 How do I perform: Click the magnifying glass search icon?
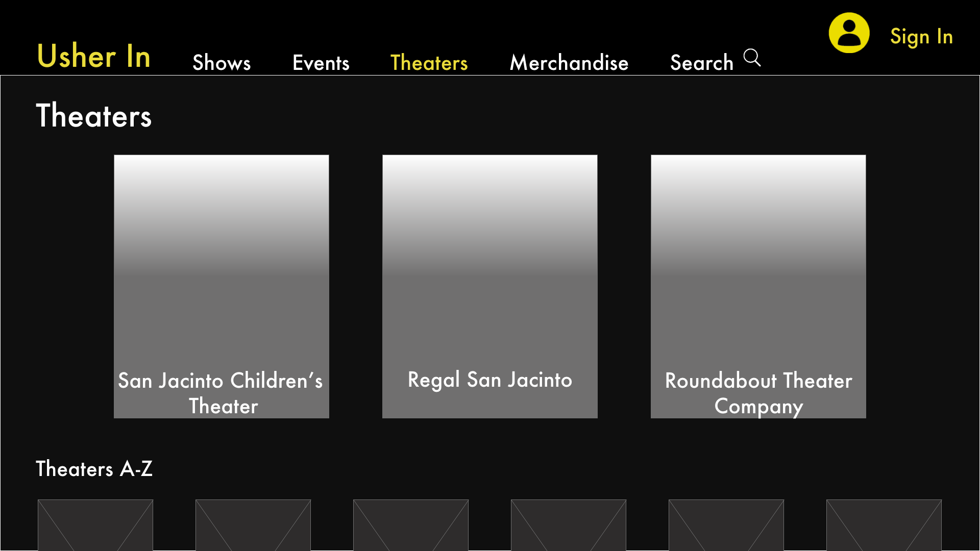[x=752, y=58]
